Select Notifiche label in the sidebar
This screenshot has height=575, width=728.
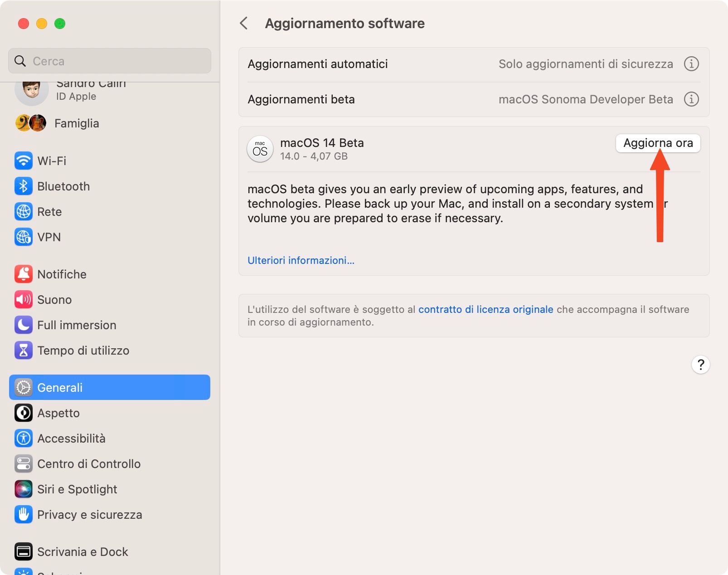[62, 274]
